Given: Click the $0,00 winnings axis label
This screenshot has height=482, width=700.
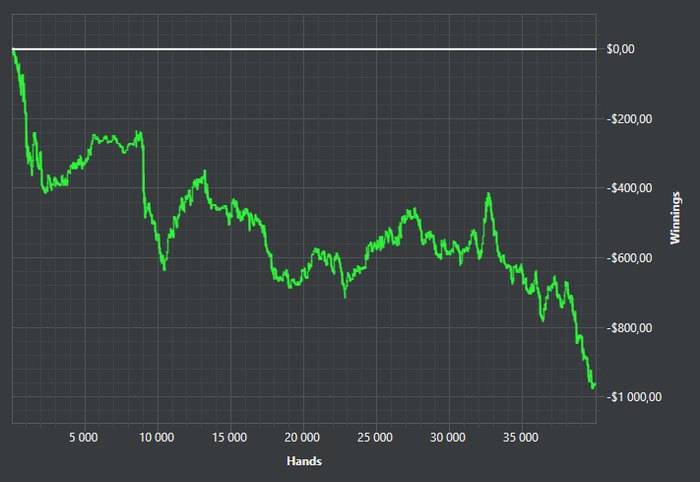Looking at the screenshot, I should pyautogui.click(x=620, y=49).
